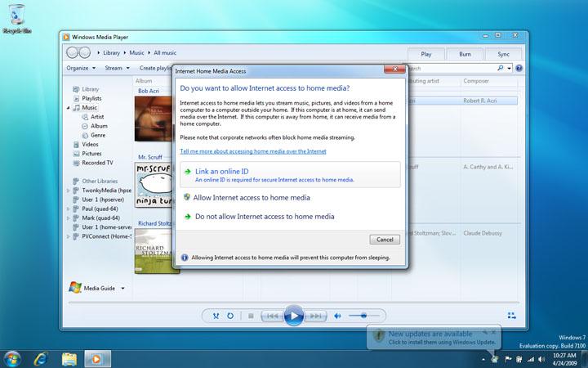588x368 pixels.
Task: Collapse the Music tree node
Action: tap(69, 108)
